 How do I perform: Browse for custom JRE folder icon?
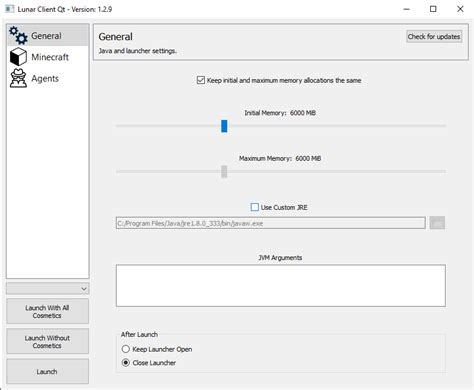437,223
